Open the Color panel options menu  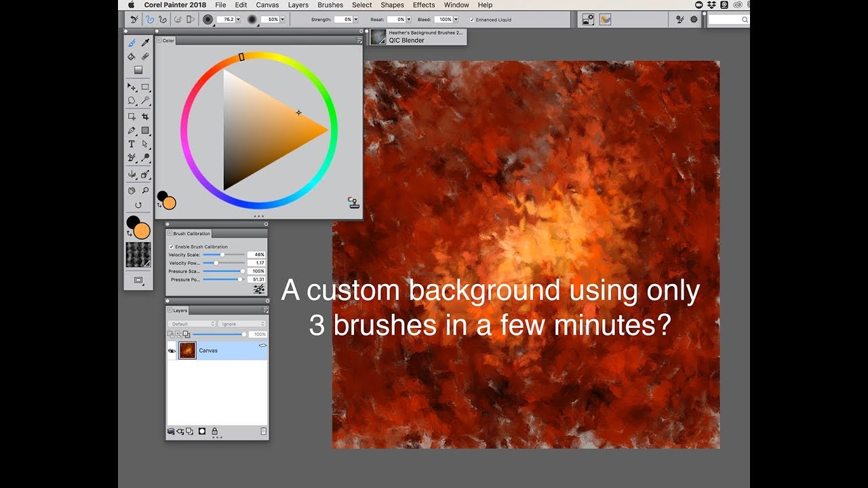click(x=359, y=40)
